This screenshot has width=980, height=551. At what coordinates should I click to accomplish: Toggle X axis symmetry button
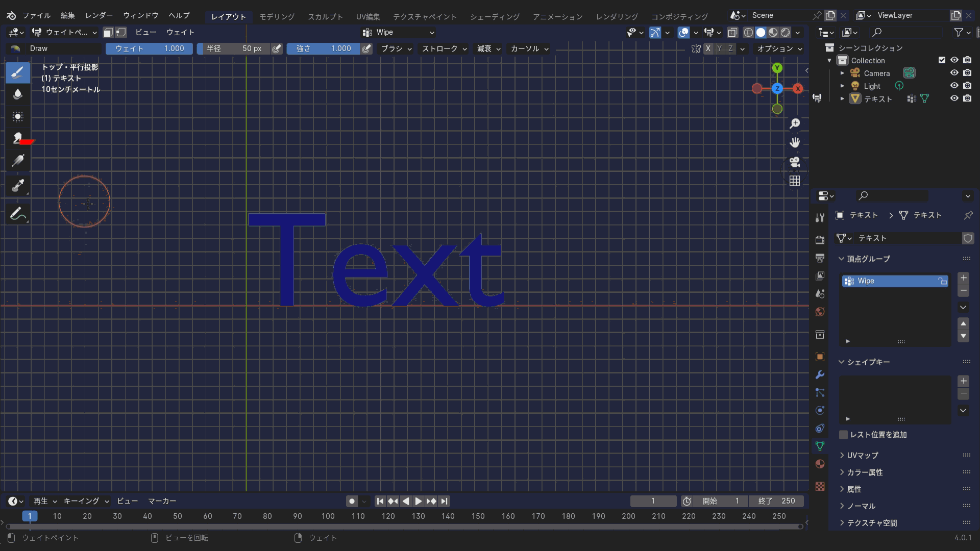[x=708, y=48]
